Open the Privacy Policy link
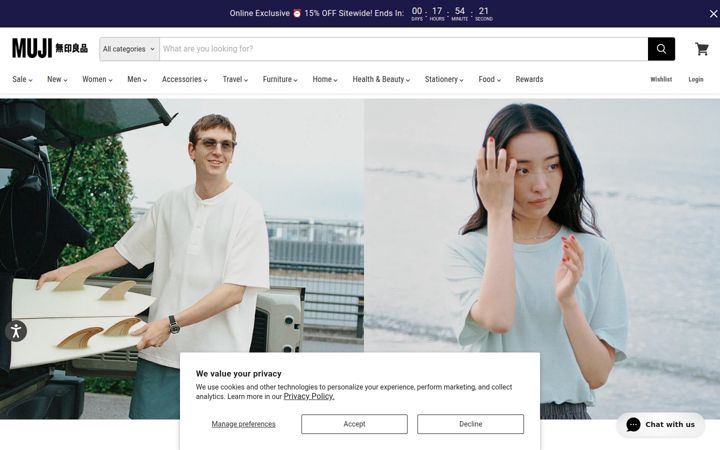The height and width of the screenshot is (450, 720). [x=309, y=396]
